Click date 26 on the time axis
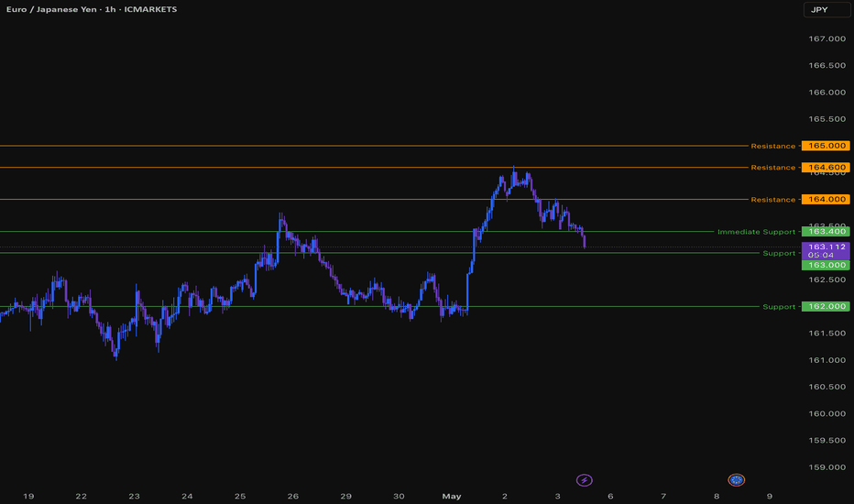The width and height of the screenshot is (854, 504). 293,497
